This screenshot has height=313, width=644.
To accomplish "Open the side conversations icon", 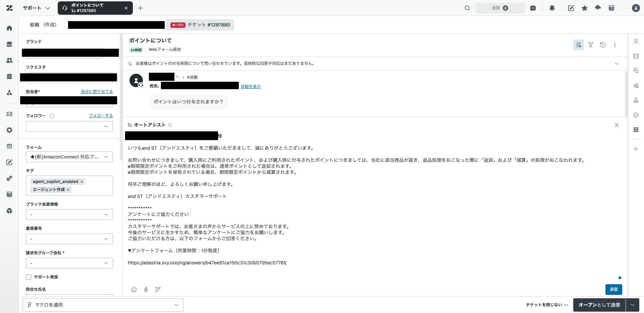I will click(x=636, y=71).
